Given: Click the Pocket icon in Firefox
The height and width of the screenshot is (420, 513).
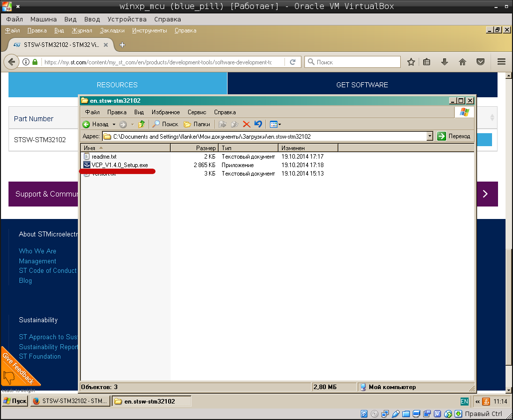Looking at the screenshot, I should [x=480, y=62].
